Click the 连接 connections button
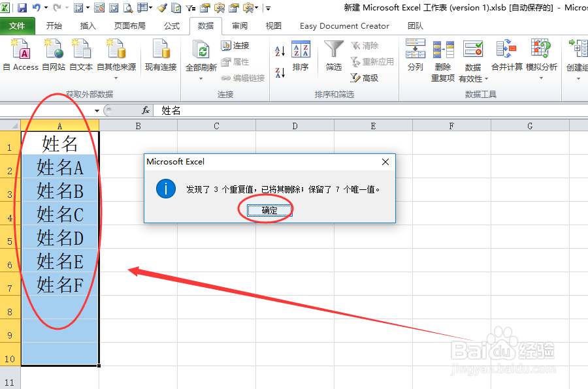This screenshot has height=389, width=588. tap(235, 45)
